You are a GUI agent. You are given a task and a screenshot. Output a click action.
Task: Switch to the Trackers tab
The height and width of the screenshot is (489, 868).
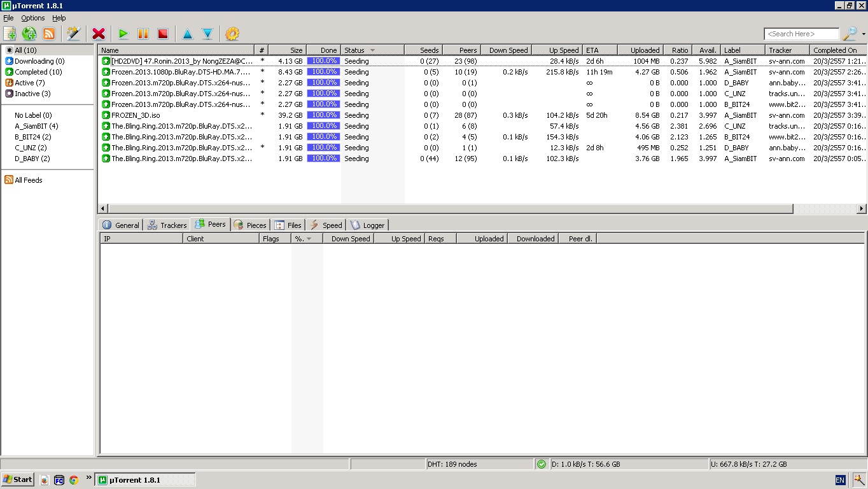(x=167, y=225)
